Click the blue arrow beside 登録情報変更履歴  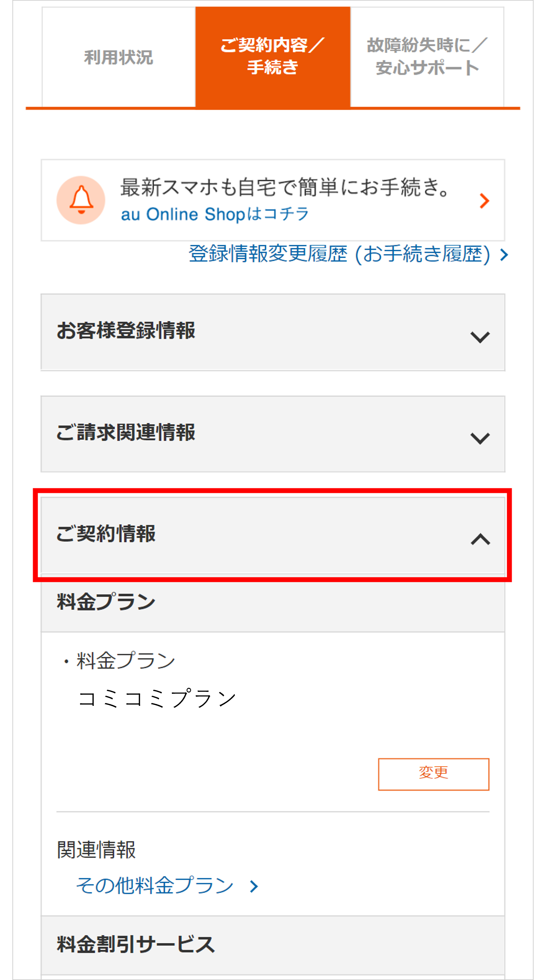coord(504,255)
